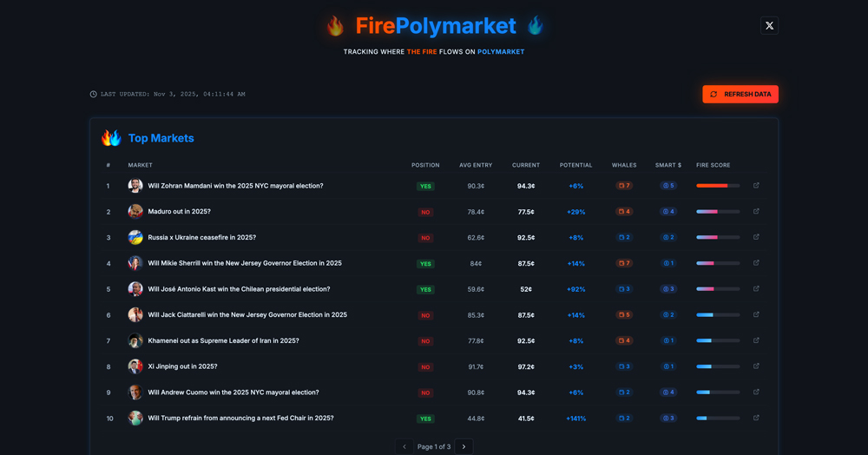Image resolution: width=868 pixels, height=455 pixels.
Task: Open 'Maduro out in 2025?' market
Action: tap(179, 212)
